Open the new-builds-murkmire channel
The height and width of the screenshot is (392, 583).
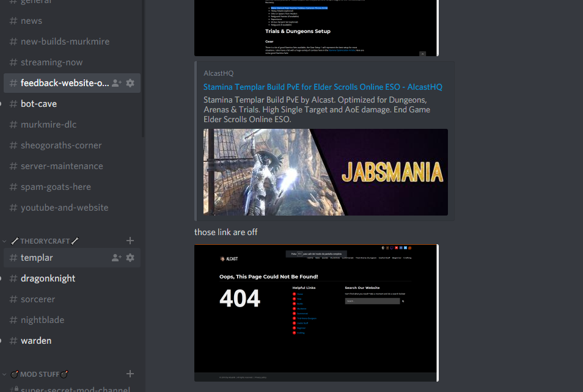72,42
